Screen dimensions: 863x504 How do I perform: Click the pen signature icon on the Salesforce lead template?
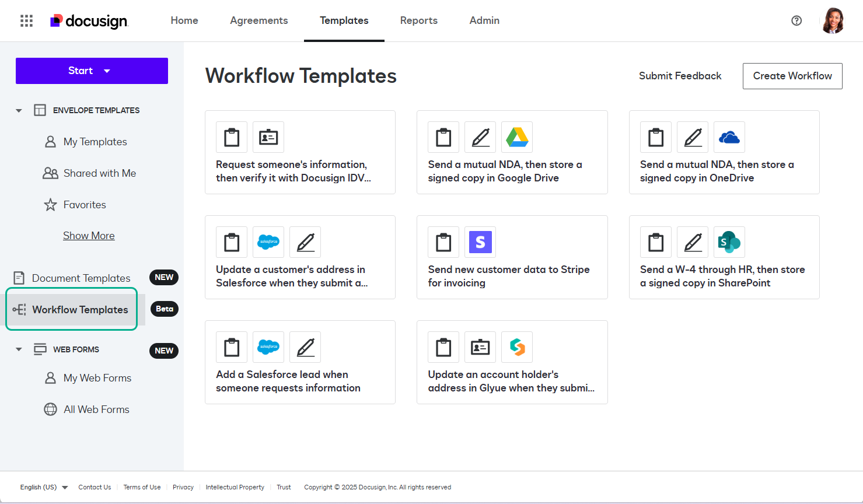(x=305, y=347)
